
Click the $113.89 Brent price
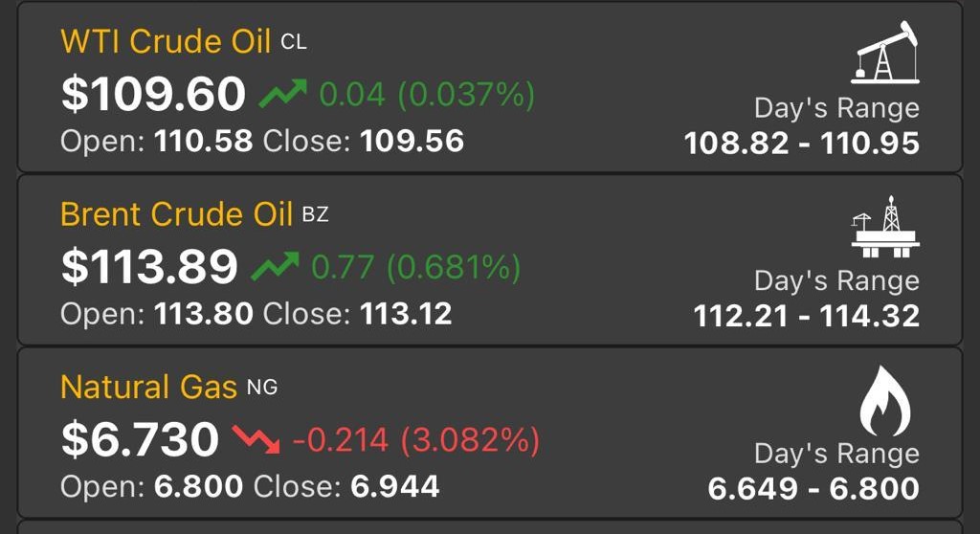(149, 266)
